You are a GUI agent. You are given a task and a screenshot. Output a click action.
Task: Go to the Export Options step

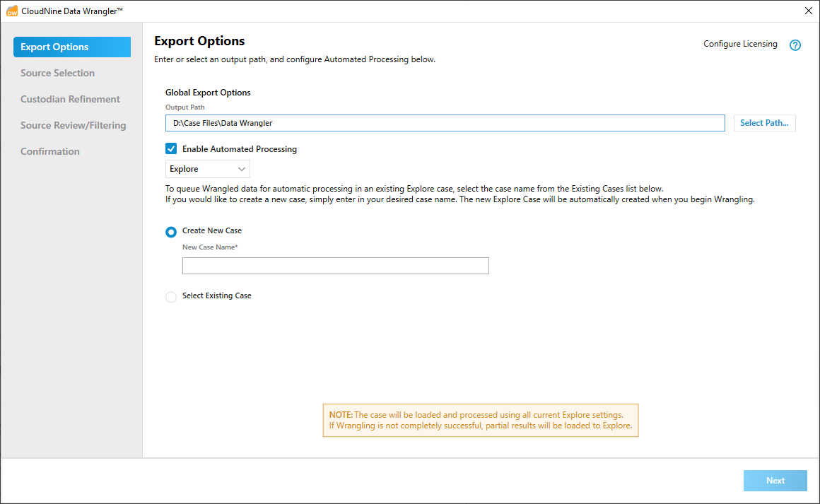(x=72, y=47)
